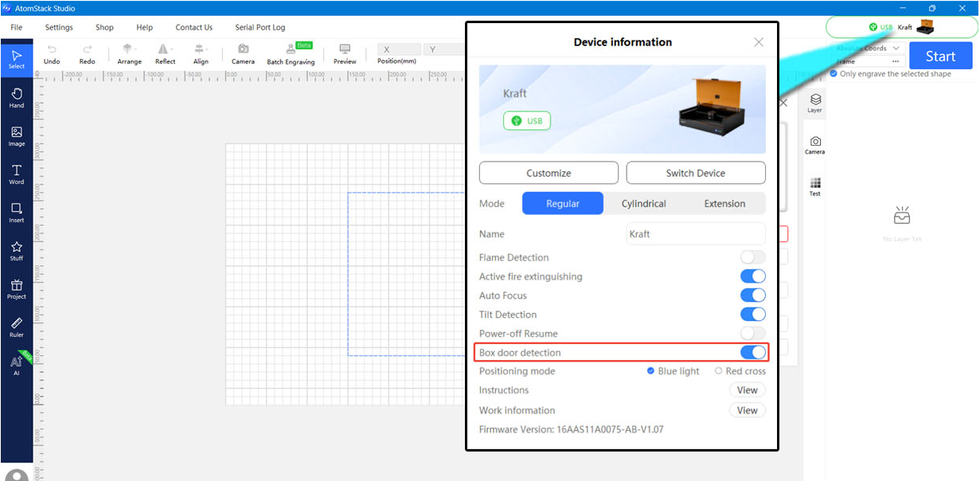Open the Preview monitor tool
The height and width of the screenshot is (481, 980).
click(x=345, y=54)
